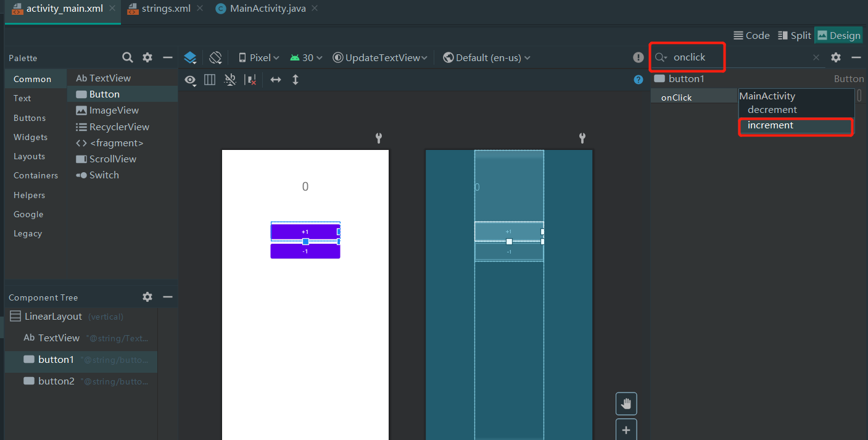Pick ImageView from the palette

(x=122, y=110)
